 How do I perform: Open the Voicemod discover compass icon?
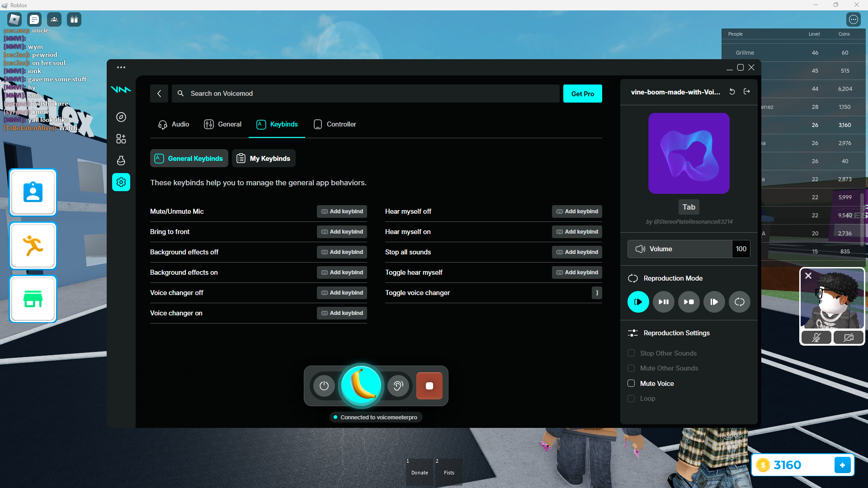click(x=121, y=117)
